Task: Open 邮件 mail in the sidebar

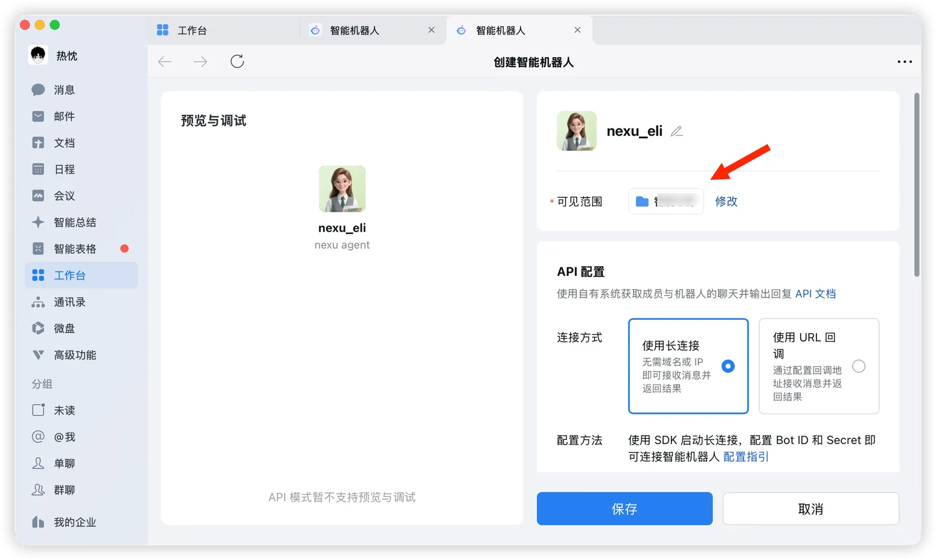Action: tap(64, 116)
